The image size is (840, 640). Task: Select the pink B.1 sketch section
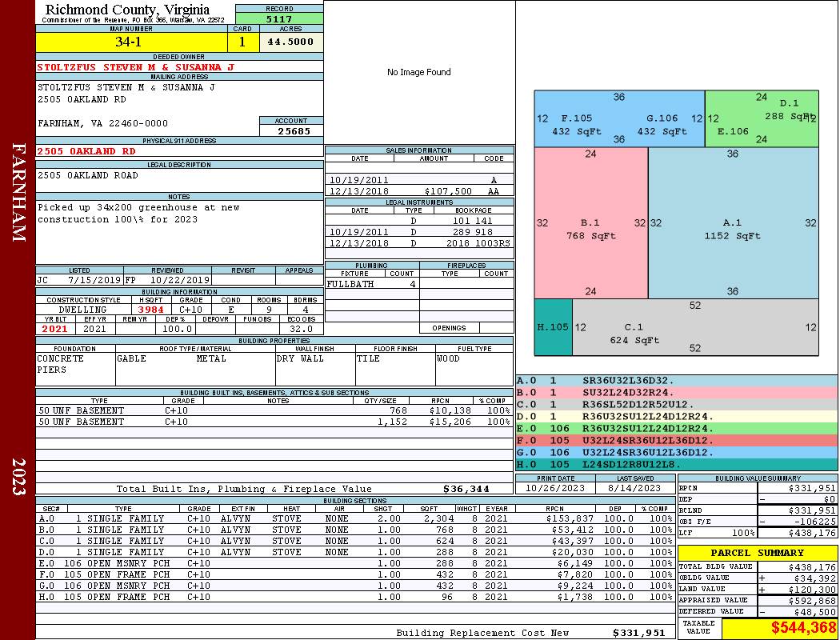click(x=591, y=222)
